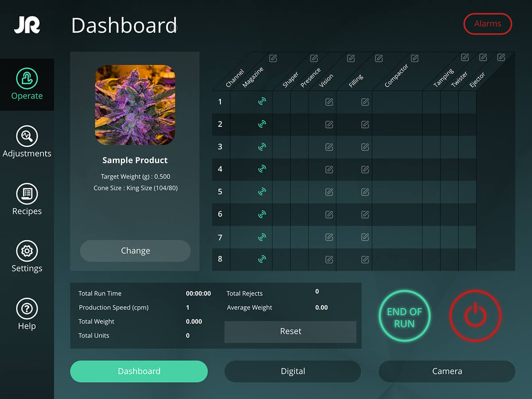Viewport: 532px width, 399px height.
Task: Go to Adjustments in the sidebar
Action: click(x=27, y=142)
